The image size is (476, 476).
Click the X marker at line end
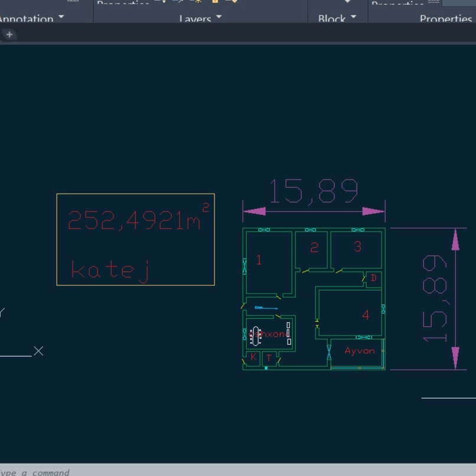tap(38, 351)
